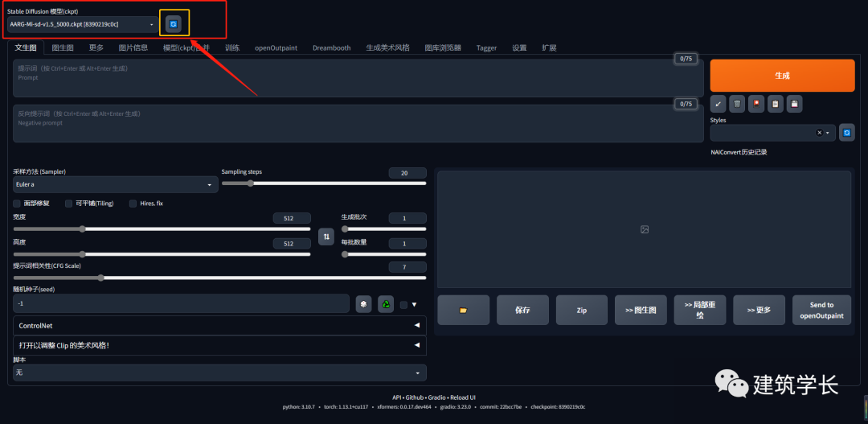
Task: Click the NAIConvert历史记录 label
Action: click(739, 152)
